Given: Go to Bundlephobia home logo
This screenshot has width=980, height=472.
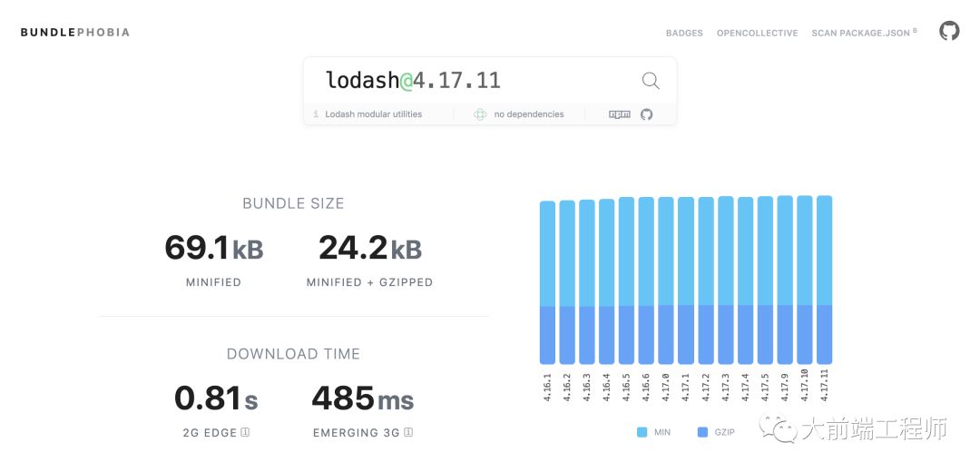Looking at the screenshot, I should [x=75, y=33].
